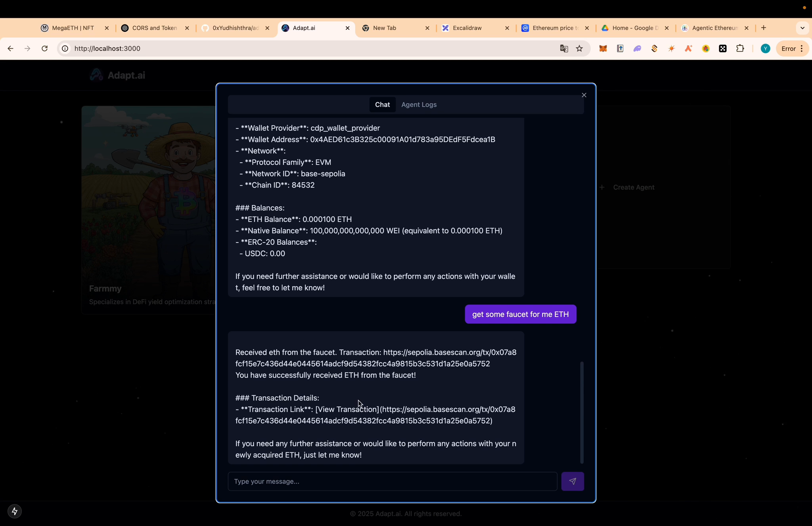Switch to the Excalidraw tab
This screenshot has width=812, height=526.
[x=467, y=28]
